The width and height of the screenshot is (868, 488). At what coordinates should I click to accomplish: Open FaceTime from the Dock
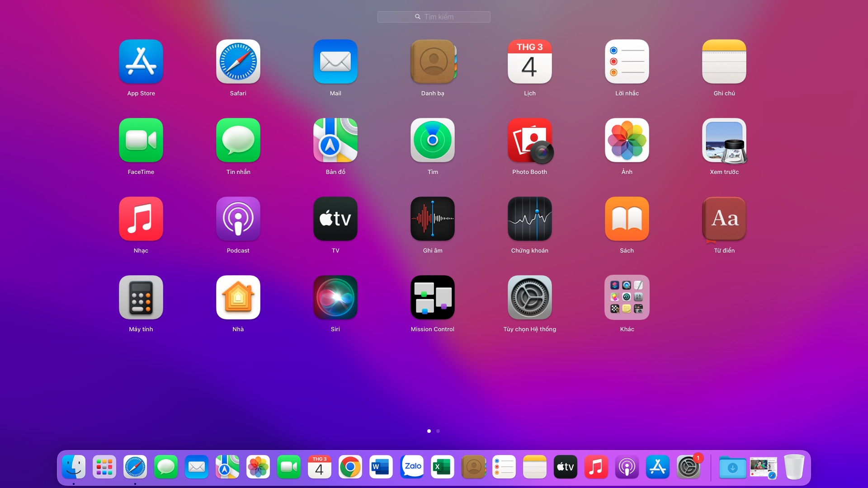pyautogui.click(x=289, y=467)
